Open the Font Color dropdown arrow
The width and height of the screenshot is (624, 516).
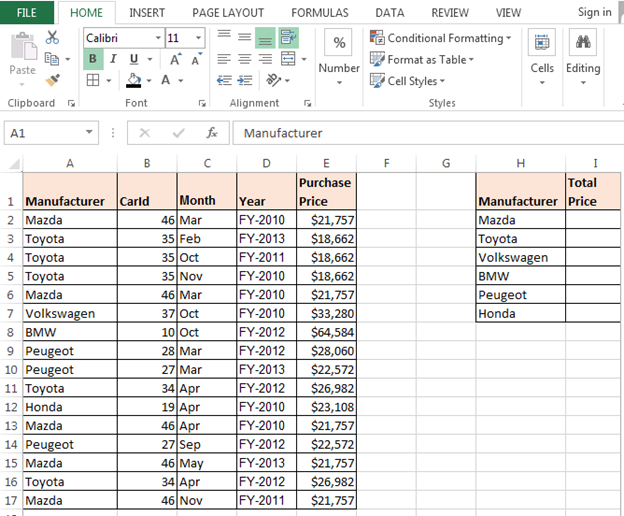[180, 80]
